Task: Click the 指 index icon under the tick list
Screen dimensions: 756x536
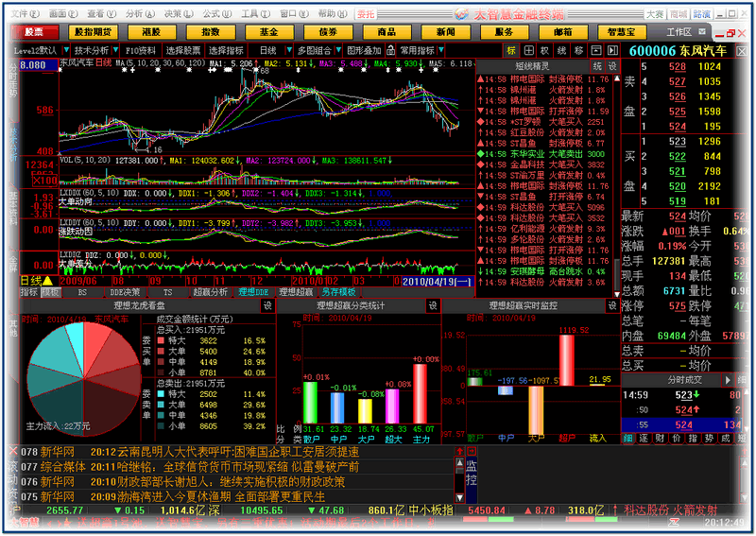Action: [693, 438]
